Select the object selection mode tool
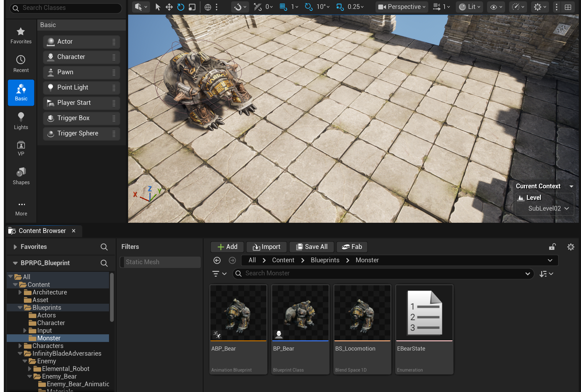The width and height of the screenshot is (581, 392). click(x=157, y=7)
